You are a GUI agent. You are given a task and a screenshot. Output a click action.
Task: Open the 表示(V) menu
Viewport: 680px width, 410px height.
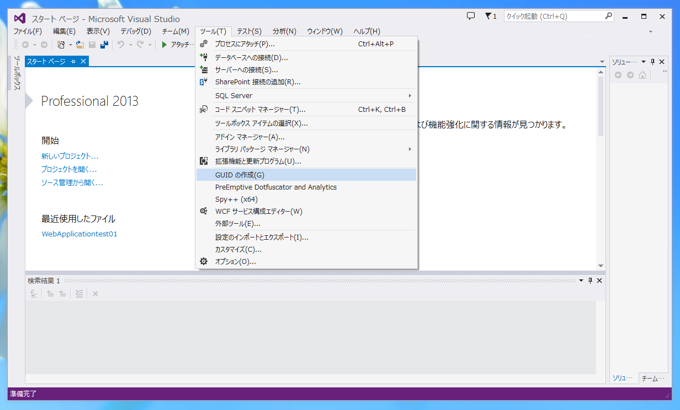[x=98, y=31]
